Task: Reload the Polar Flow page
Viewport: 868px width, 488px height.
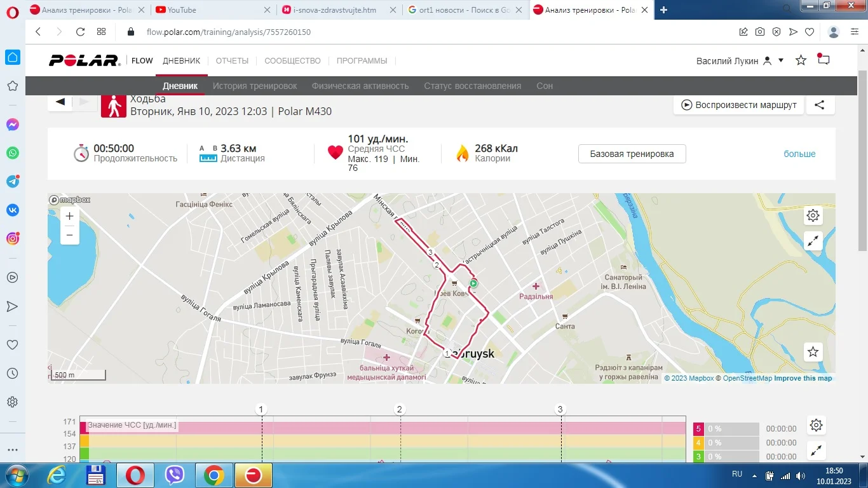Action: click(80, 32)
